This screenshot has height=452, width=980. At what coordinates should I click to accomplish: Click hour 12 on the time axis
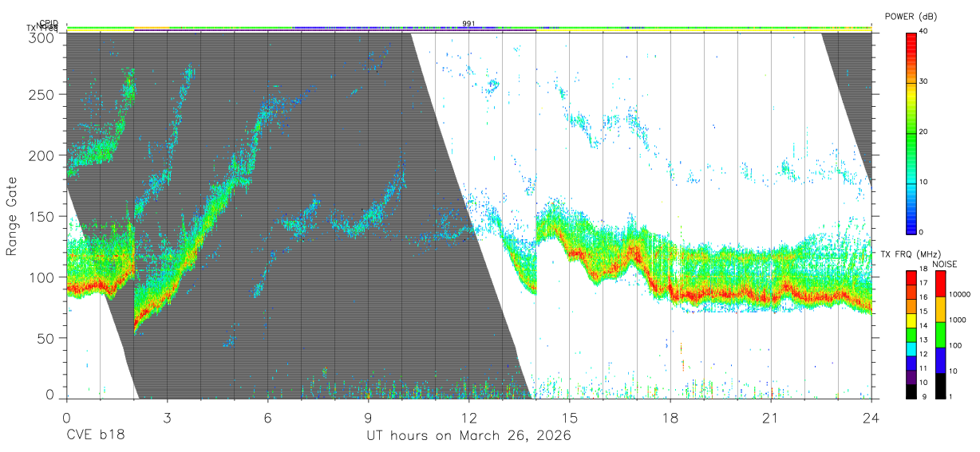(x=469, y=417)
